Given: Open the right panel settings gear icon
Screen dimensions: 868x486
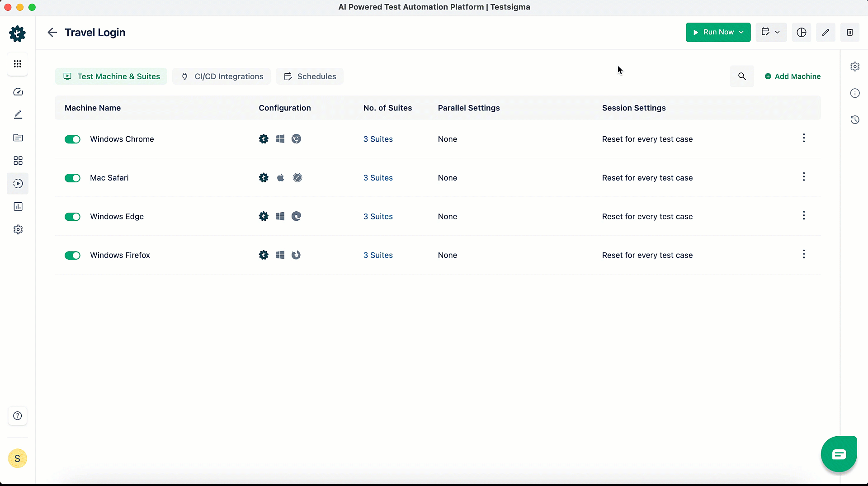Looking at the screenshot, I should [x=855, y=67].
